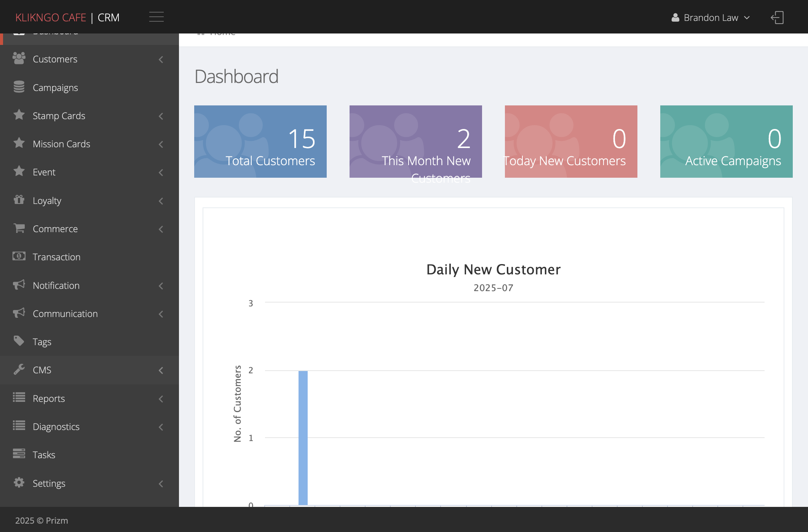Click the KLIKNGO CAFE brand link
Screen dimensions: 808x532
[x=51, y=18]
